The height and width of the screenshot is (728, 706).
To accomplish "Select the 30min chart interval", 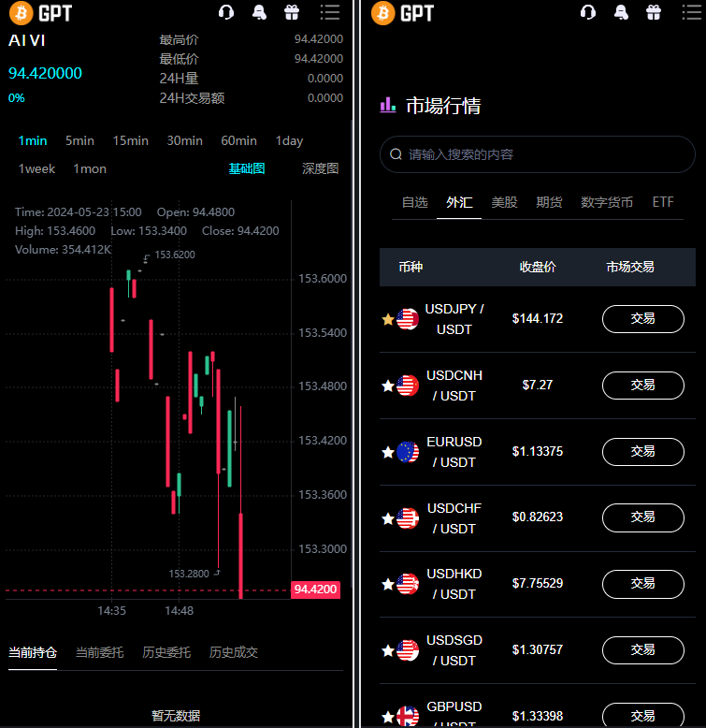I will (184, 140).
